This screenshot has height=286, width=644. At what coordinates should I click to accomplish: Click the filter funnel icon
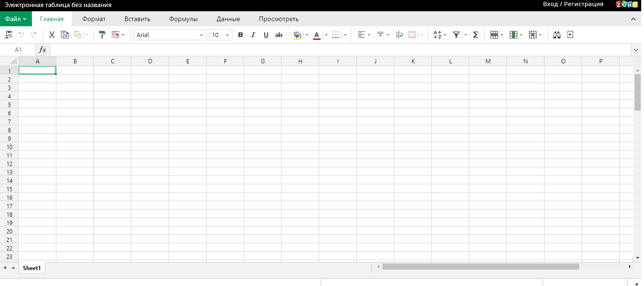[x=456, y=35]
